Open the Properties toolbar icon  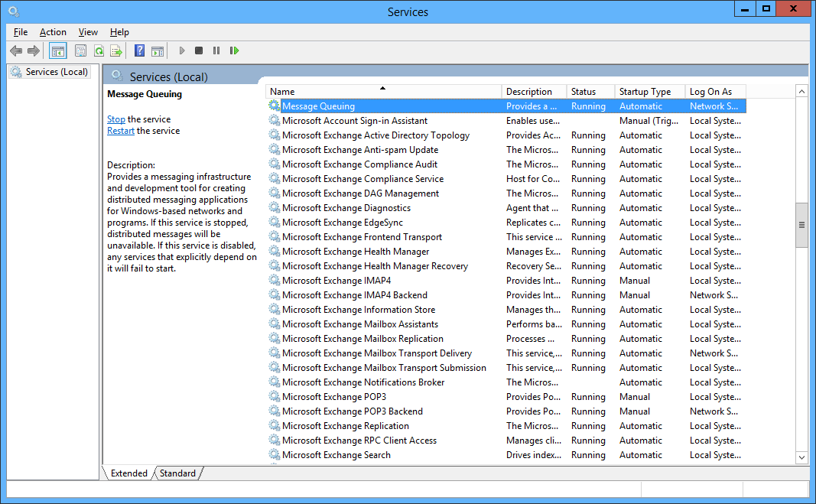tap(80, 50)
